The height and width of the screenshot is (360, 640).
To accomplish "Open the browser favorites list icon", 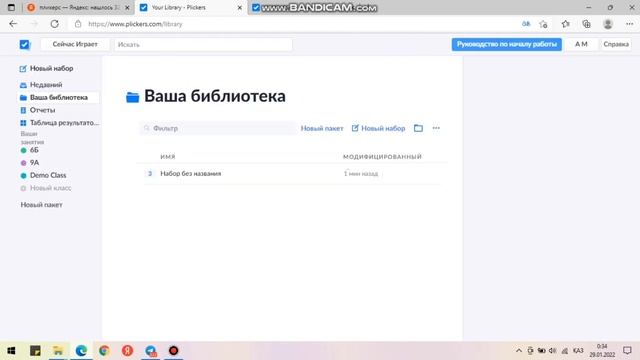I will [565, 24].
